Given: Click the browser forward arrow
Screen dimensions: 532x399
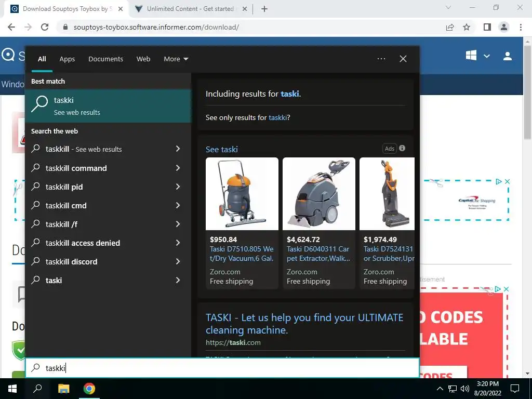Looking at the screenshot, I should [28, 27].
